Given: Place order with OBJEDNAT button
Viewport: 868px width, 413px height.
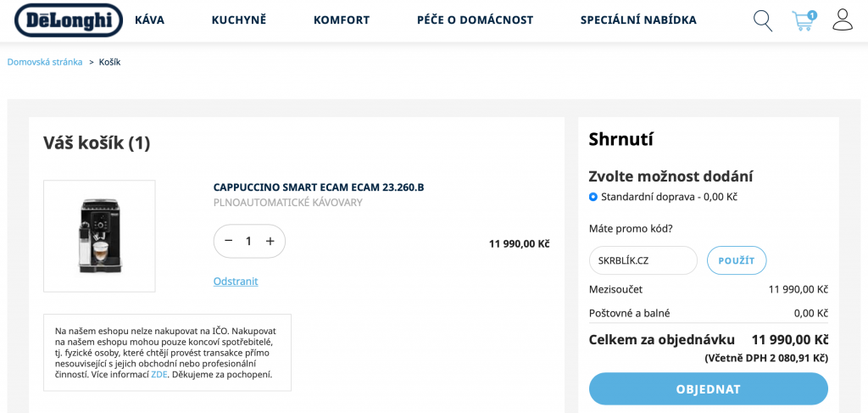Looking at the screenshot, I should (x=709, y=389).
